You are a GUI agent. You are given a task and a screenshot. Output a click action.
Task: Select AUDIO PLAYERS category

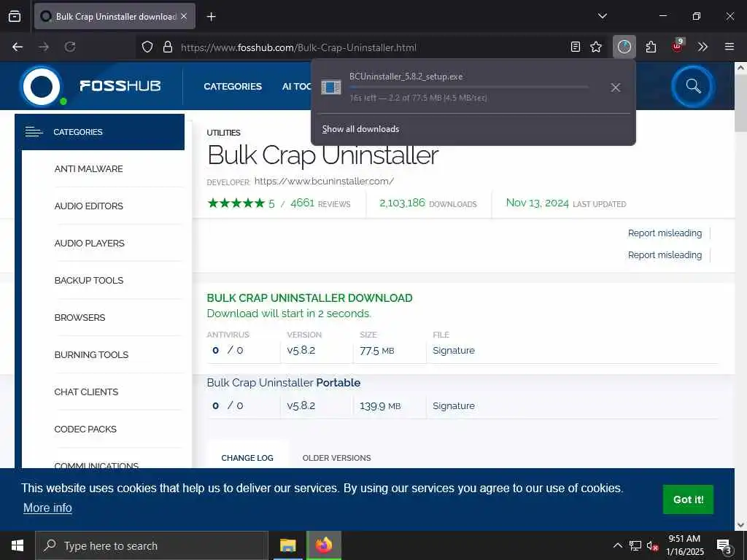click(90, 244)
